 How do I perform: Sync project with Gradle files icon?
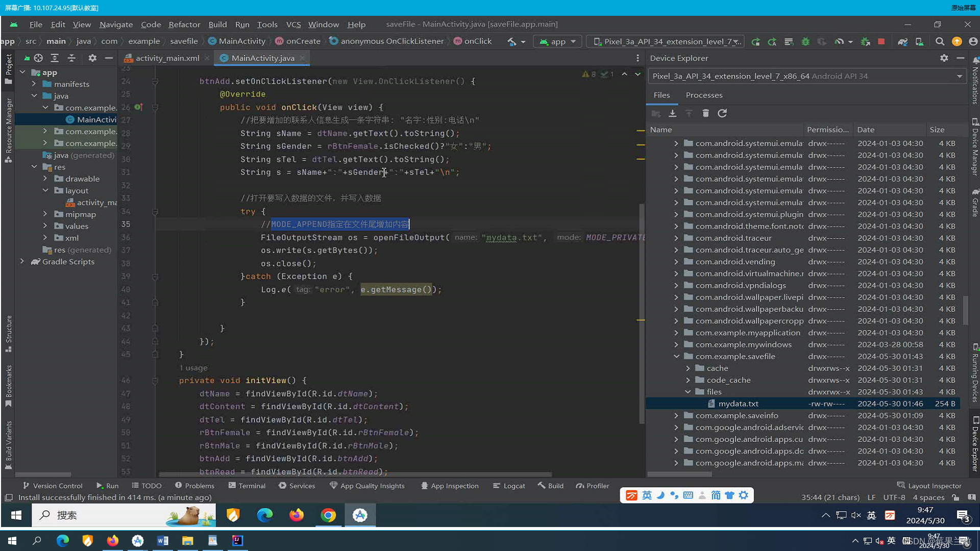[x=902, y=41]
